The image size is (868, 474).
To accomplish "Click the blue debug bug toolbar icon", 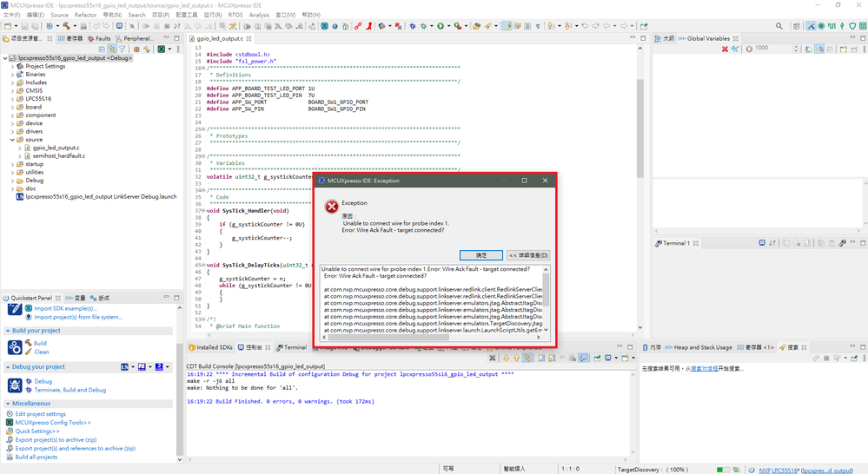I will [413, 26].
